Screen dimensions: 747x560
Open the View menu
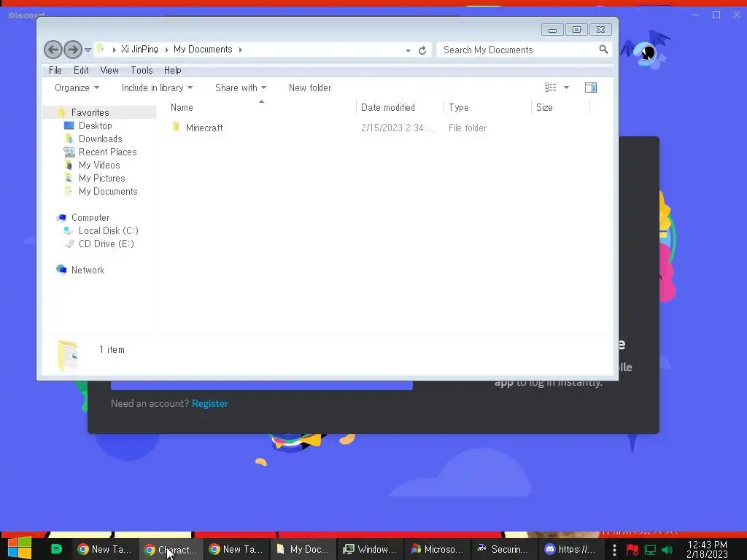(x=109, y=70)
